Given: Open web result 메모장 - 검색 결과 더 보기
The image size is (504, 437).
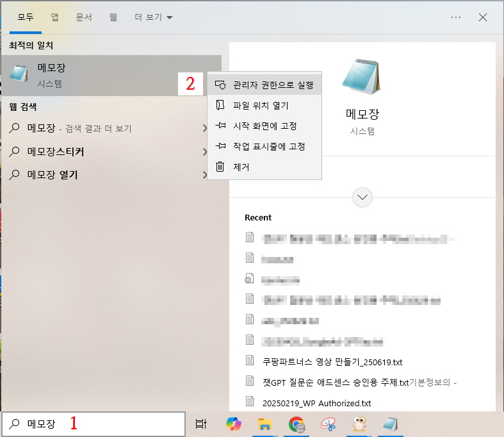Looking at the screenshot, I should click(104, 128).
